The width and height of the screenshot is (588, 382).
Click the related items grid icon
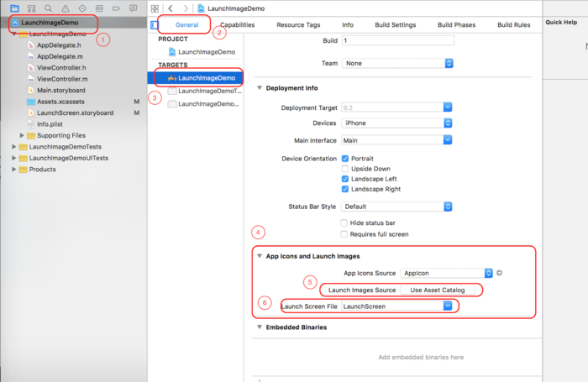pyautogui.click(x=155, y=8)
